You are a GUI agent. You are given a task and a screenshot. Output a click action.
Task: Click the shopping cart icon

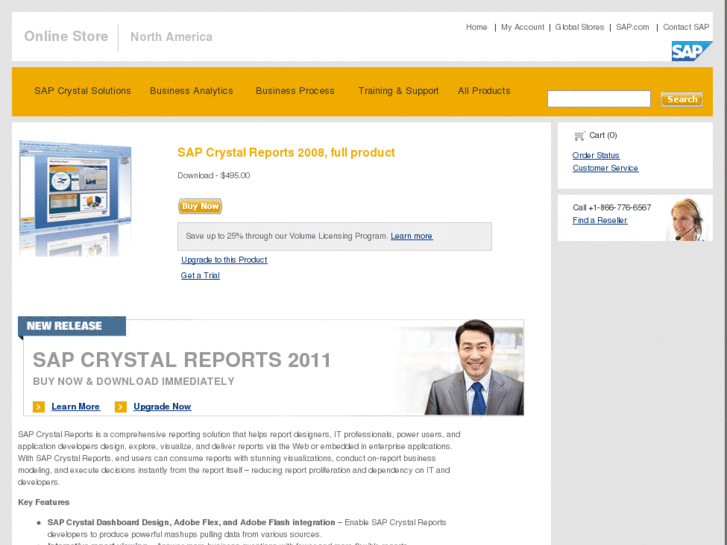[x=579, y=136]
